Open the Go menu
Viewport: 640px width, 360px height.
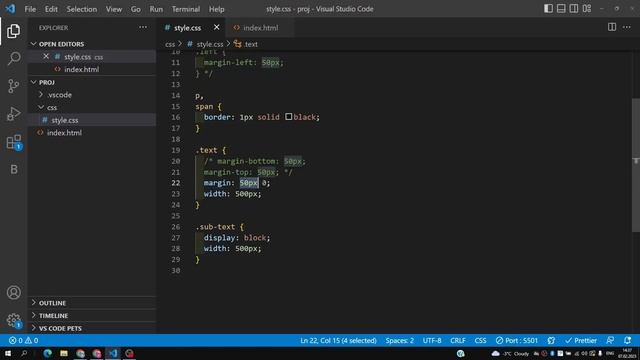coord(136,9)
